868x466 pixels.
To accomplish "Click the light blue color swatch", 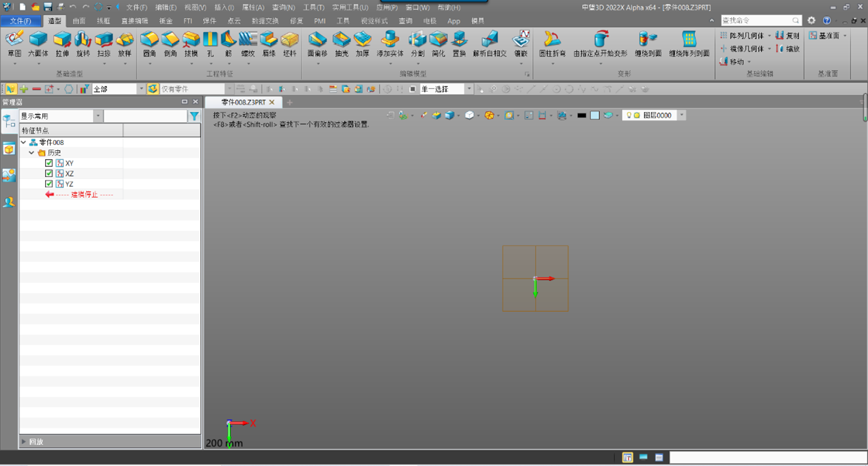I will [x=594, y=115].
